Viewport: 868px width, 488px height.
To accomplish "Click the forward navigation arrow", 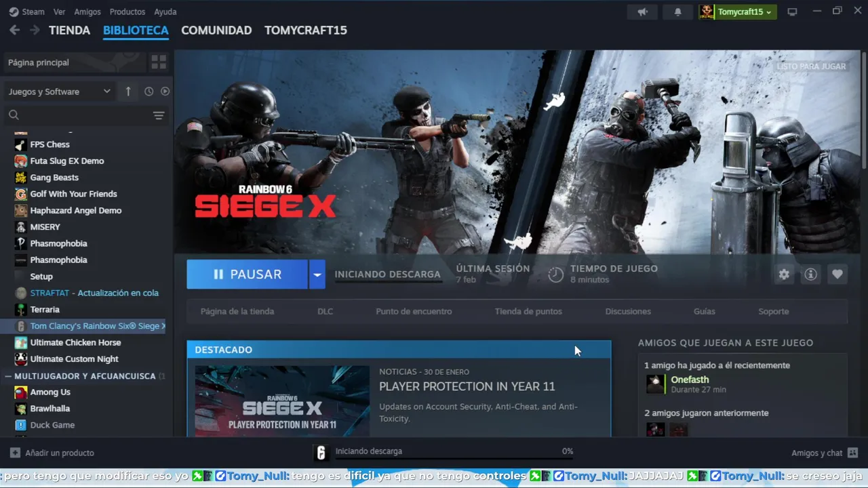I will [x=35, y=30].
